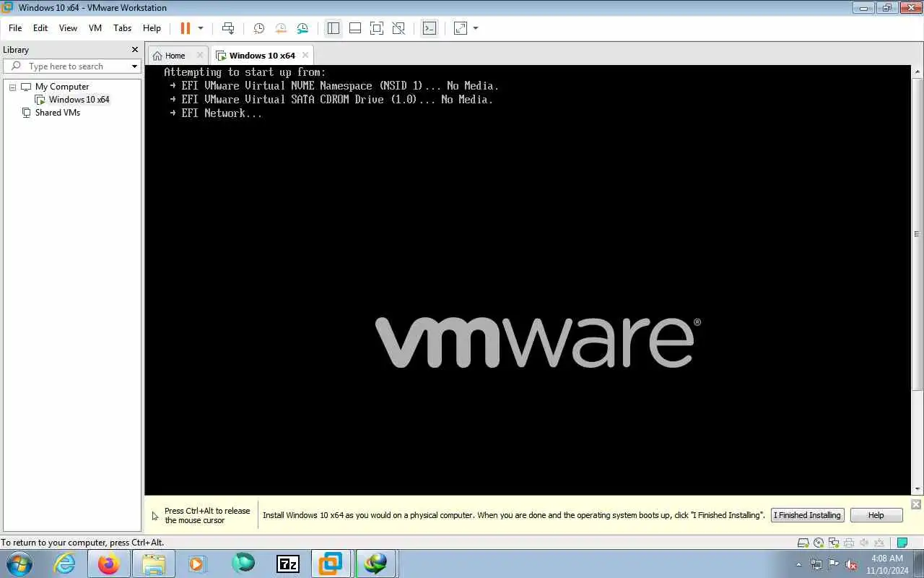Take a snapshot of the virtual machine
Image resolution: width=924 pixels, height=578 pixels.
coord(258,28)
